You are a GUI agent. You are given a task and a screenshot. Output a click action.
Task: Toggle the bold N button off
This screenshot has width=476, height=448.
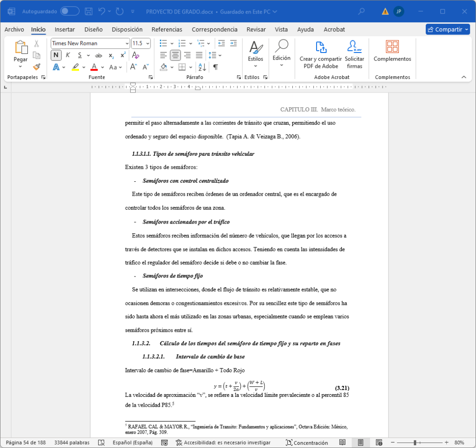tap(56, 55)
